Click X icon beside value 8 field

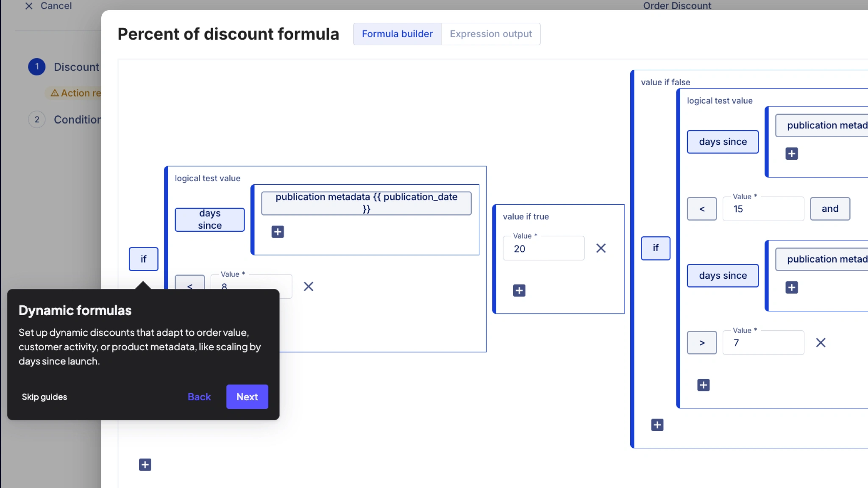click(308, 286)
